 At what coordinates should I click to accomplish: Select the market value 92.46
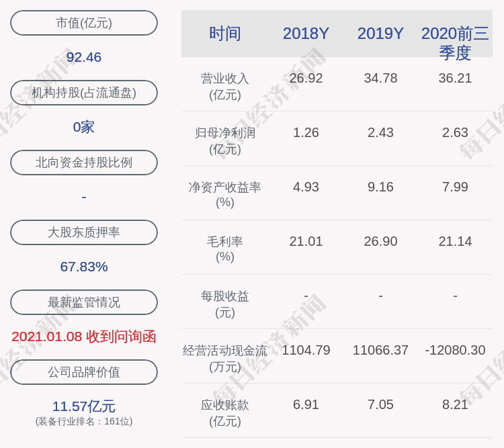click(x=84, y=57)
